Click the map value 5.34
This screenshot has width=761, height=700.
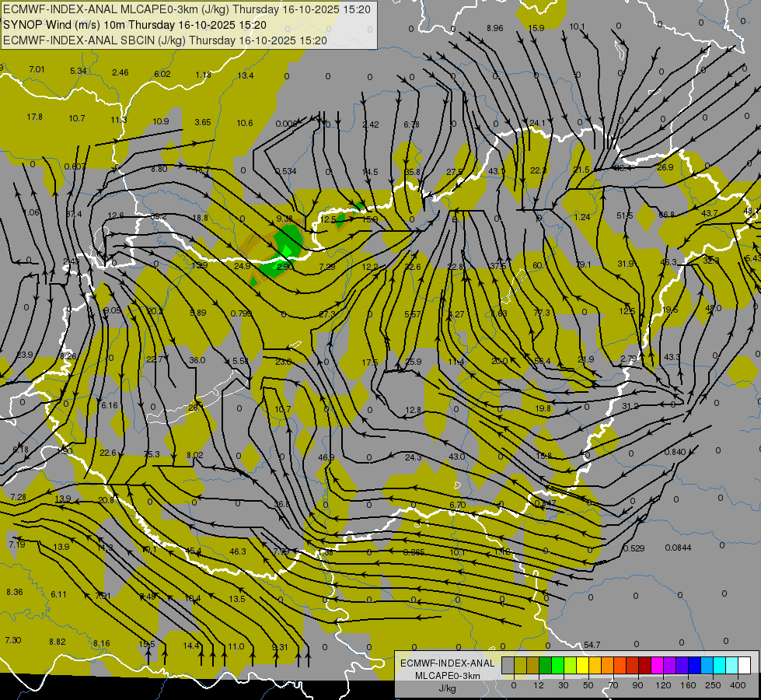pos(79,71)
